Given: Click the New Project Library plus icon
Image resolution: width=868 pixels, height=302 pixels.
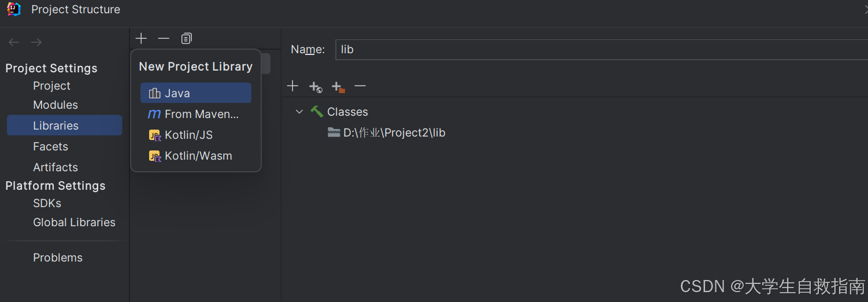Looking at the screenshot, I should (141, 39).
